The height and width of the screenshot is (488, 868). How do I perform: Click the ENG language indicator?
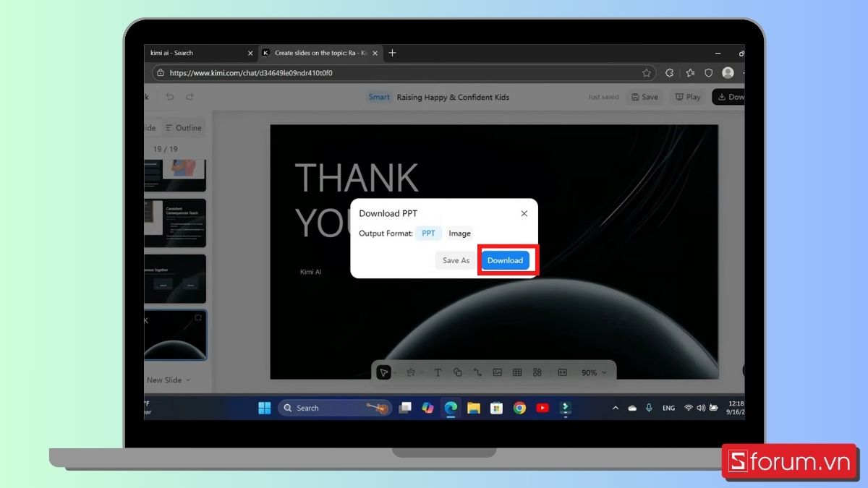tap(669, 408)
